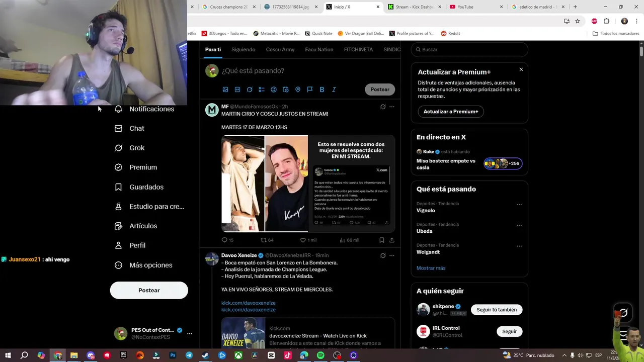Switch to Stream - Kick Dashboard tab

414,7
